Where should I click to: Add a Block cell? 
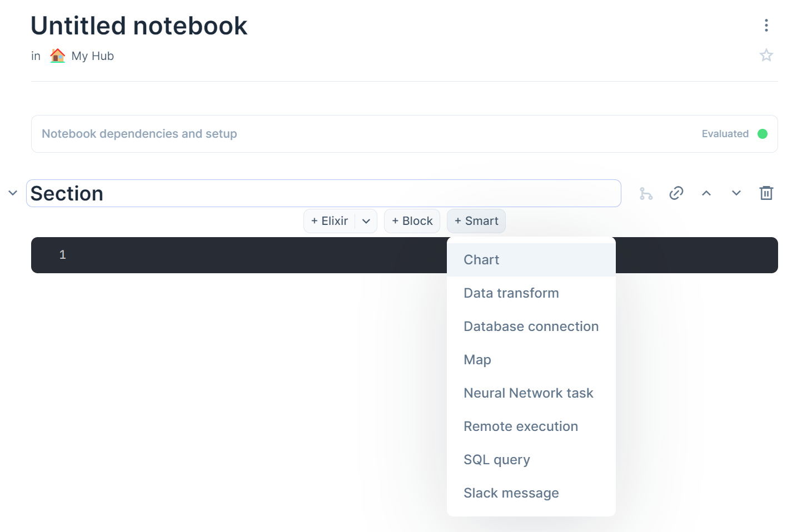pos(412,221)
